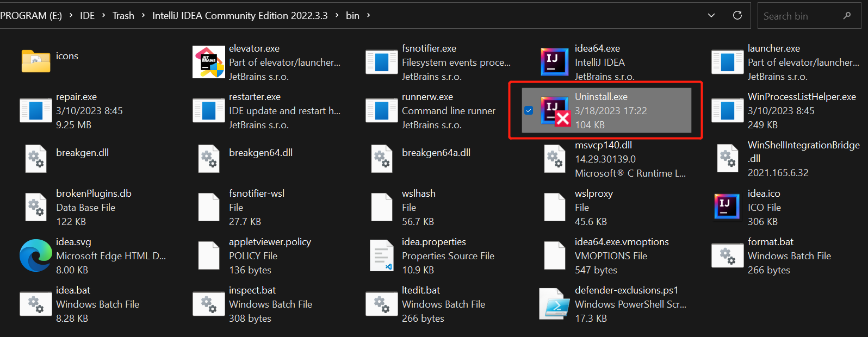Select the brokenPlugins.db file name
This screenshot has height=337, width=868.
coord(94,194)
